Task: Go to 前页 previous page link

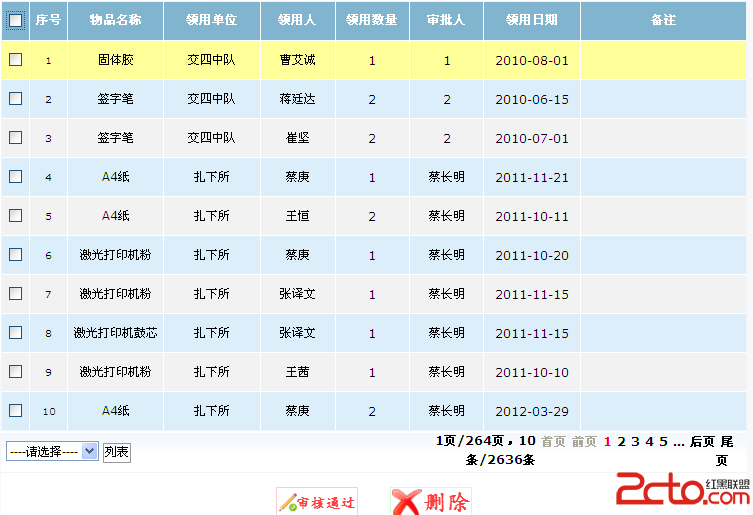Action: 584,441
